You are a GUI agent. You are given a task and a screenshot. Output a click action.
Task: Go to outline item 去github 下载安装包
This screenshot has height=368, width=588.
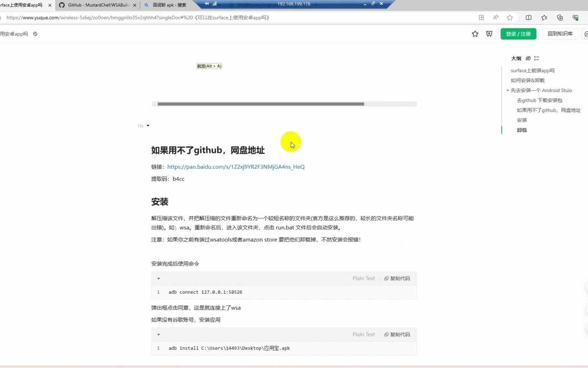click(x=539, y=100)
